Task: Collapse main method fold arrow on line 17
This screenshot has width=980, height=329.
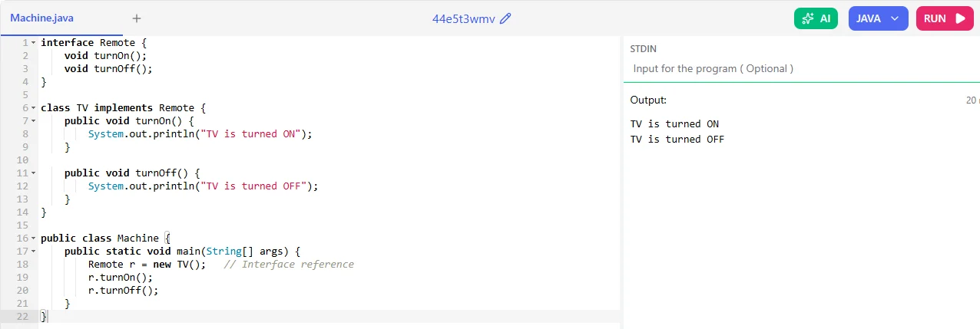Action: coord(33,252)
